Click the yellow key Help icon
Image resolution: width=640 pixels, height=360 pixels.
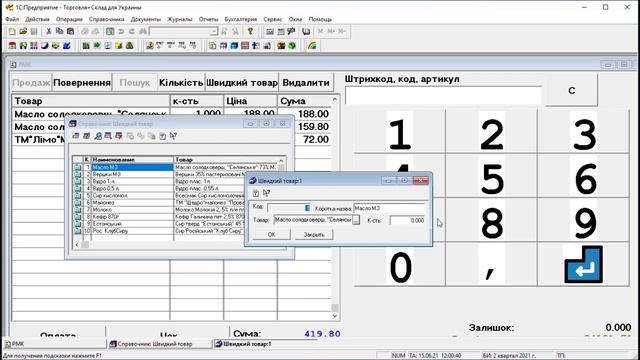[250, 31]
